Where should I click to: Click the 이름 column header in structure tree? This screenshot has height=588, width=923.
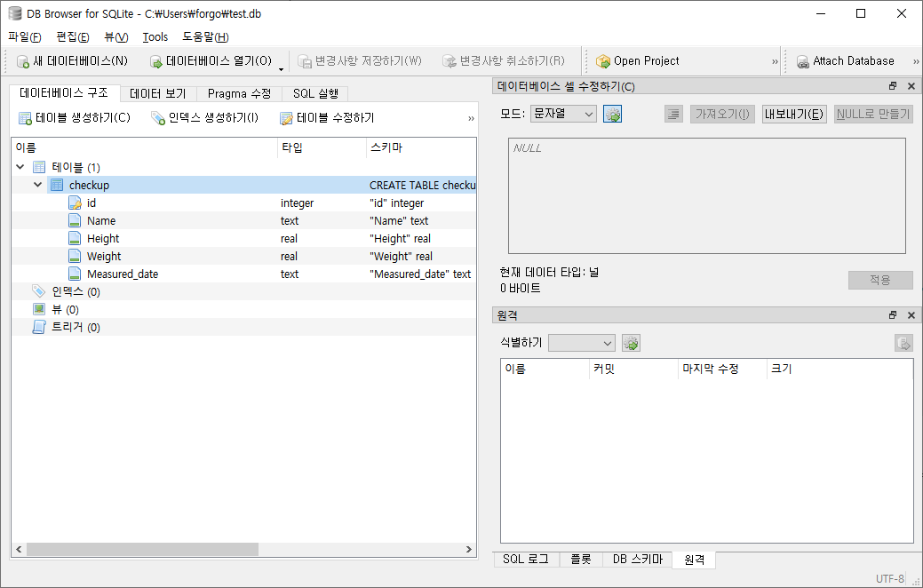(x=144, y=147)
